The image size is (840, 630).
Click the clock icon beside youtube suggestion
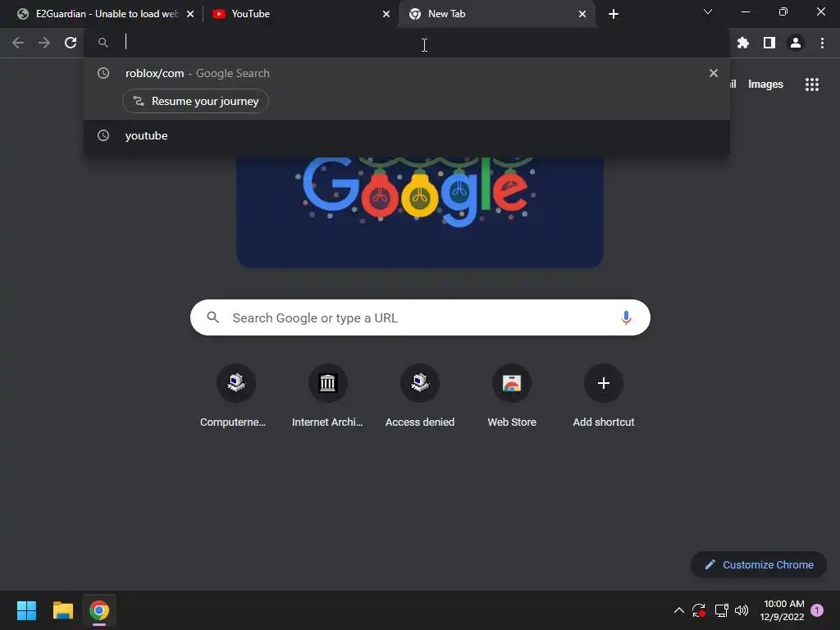(x=103, y=135)
